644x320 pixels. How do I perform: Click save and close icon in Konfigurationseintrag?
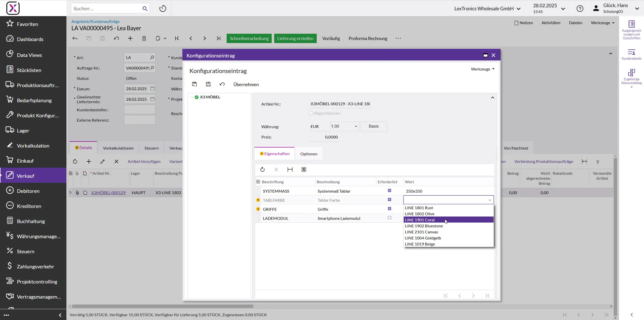pyautogui.click(x=194, y=84)
